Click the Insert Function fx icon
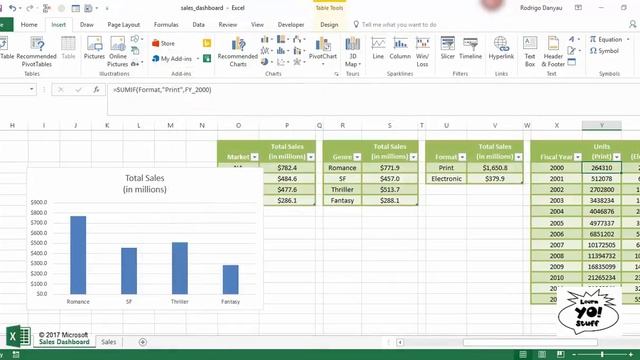This screenshot has height=360, width=640. (x=96, y=89)
